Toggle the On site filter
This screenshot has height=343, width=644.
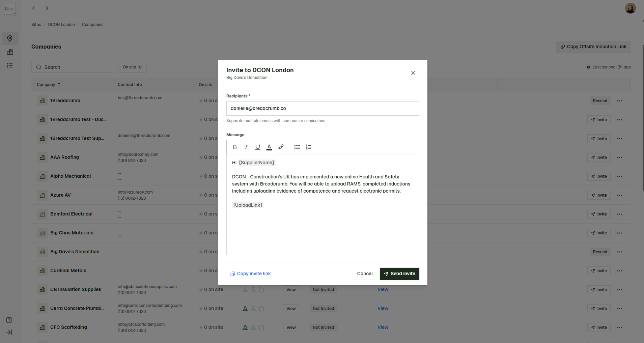tap(133, 67)
